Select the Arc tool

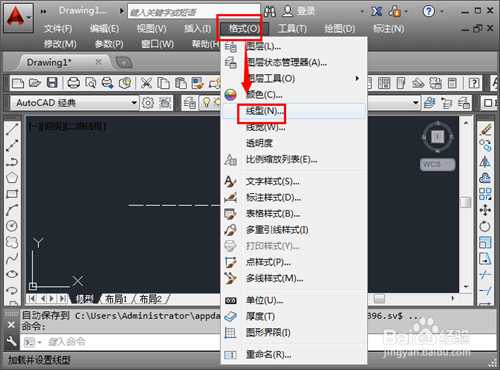(x=12, y=210)
